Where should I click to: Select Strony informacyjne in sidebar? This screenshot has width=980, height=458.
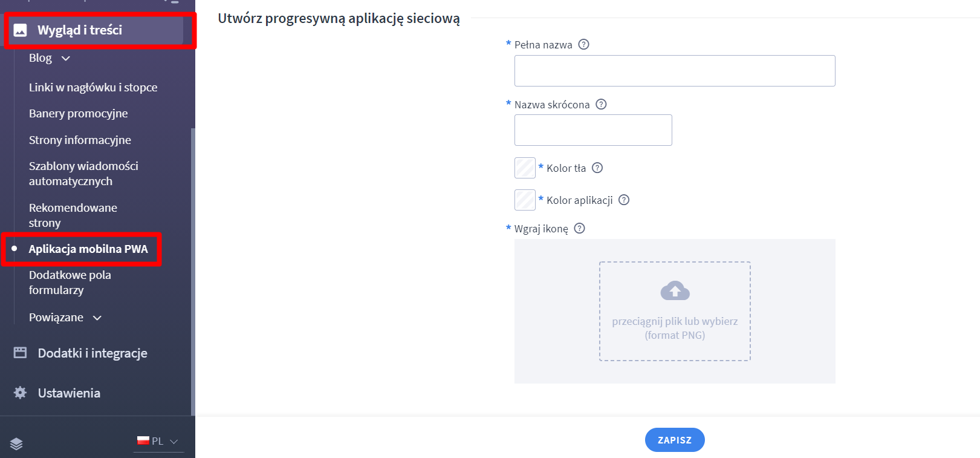coord(80,140)
